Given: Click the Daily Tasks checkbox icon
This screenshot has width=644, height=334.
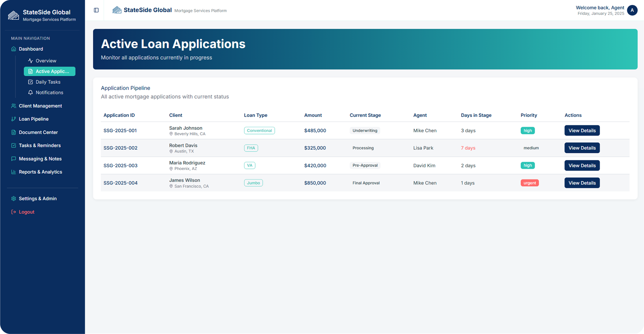Looking at the screenshot, I should 31,82.
